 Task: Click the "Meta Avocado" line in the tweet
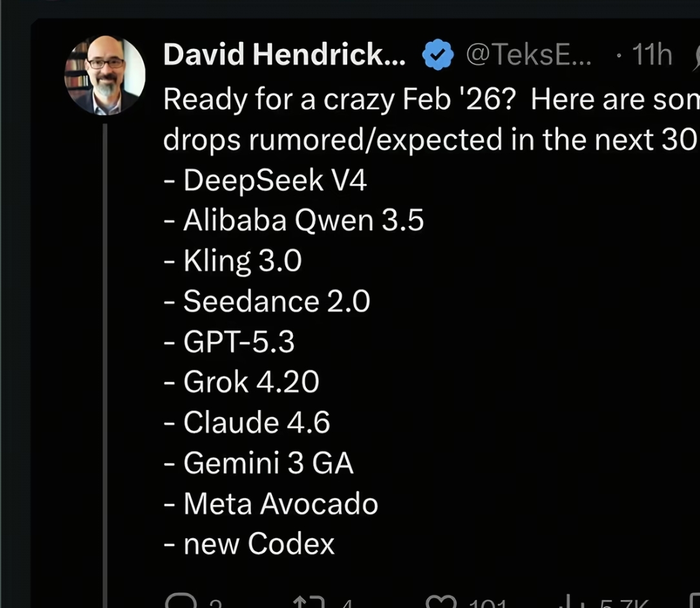coord(281,504)
